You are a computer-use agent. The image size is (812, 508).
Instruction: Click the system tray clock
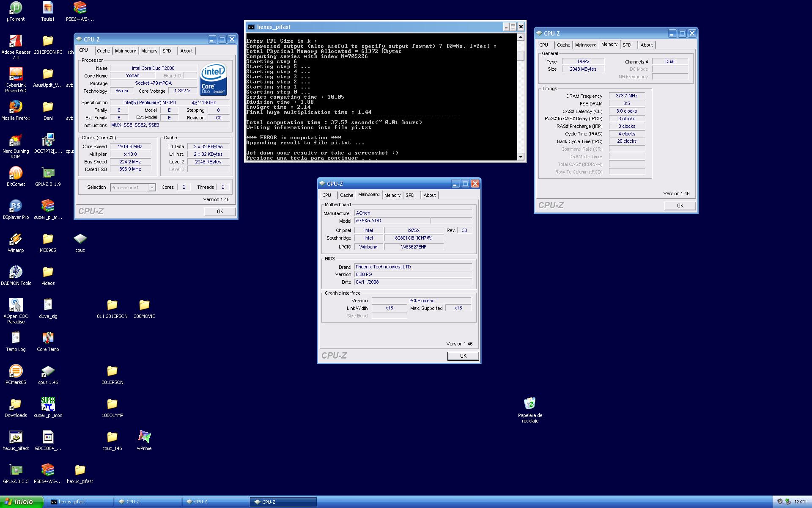click(800, 502)
